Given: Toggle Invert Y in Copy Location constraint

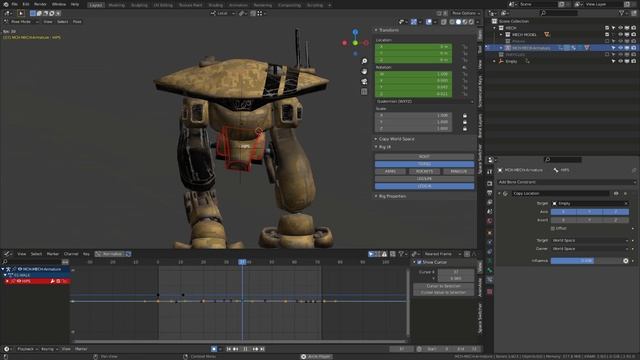Looking at the screenshot, I should point(590,220).
